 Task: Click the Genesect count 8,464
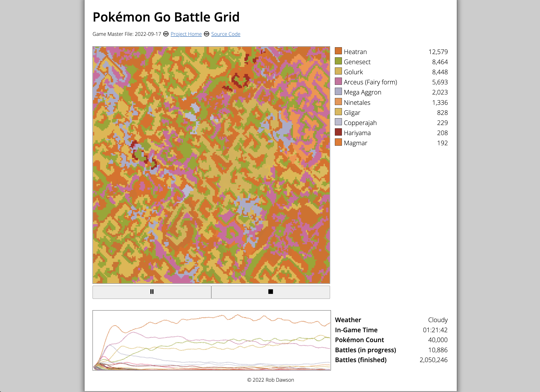pos(440,62)
